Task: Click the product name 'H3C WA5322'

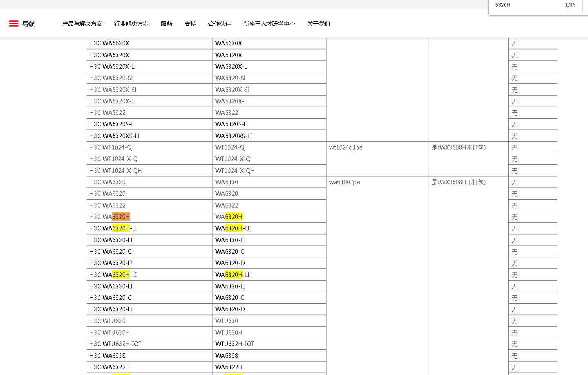Action: [107, 113]
